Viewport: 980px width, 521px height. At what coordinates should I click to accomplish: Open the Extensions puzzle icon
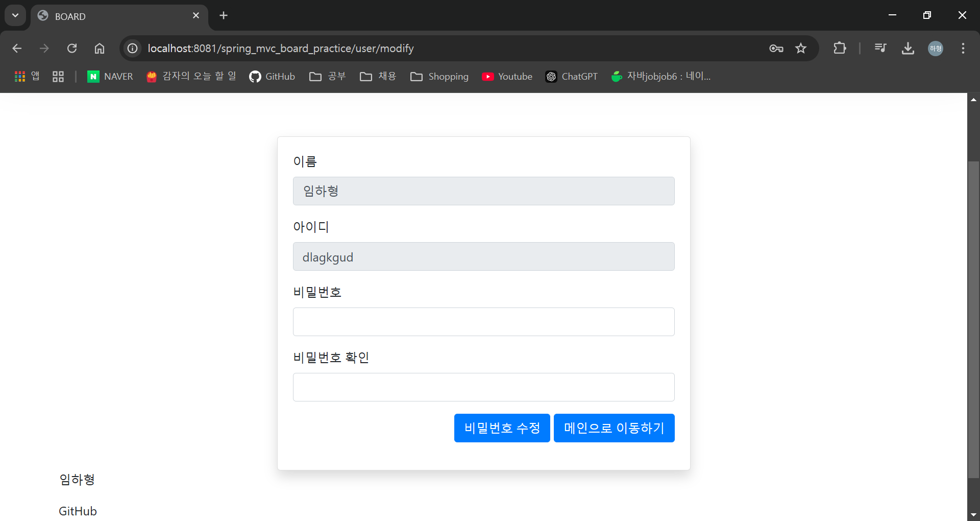click(840, 49)
